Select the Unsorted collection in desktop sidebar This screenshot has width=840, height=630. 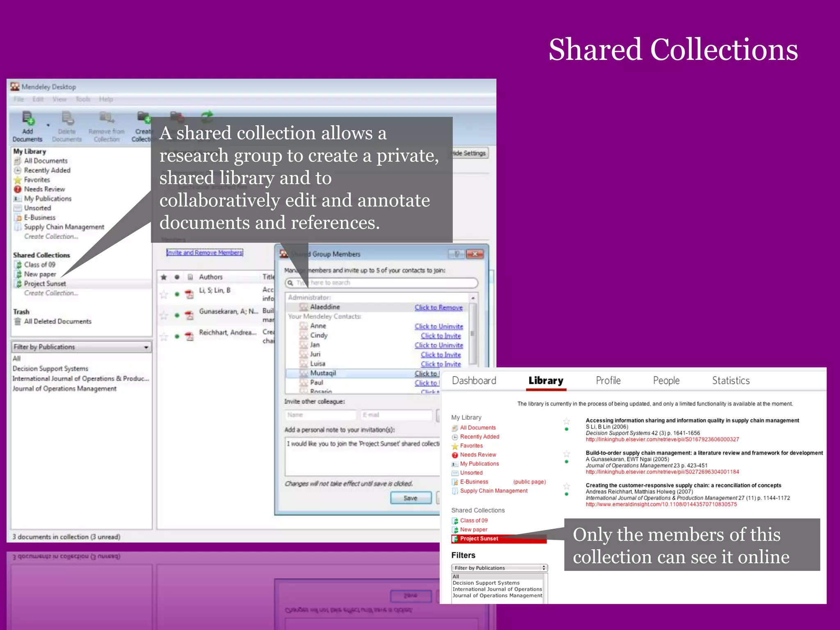point(37,208)
